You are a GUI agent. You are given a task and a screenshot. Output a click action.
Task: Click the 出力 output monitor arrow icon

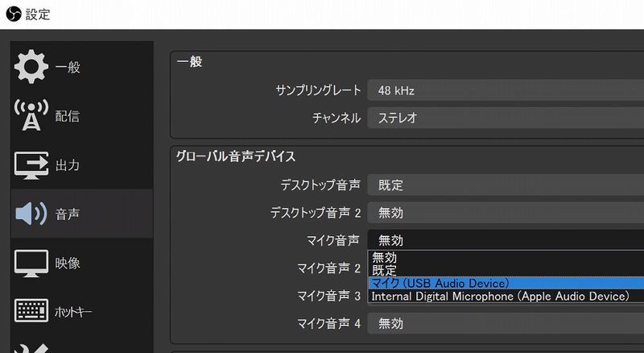pyautogui.click(x=31, y=164)
